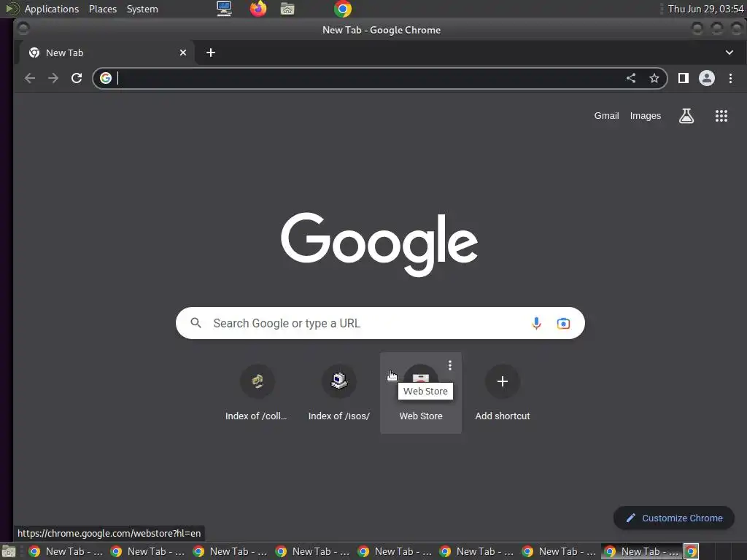Start voice search with microphone
The image size is (747, 560).
tap(536, 323)
